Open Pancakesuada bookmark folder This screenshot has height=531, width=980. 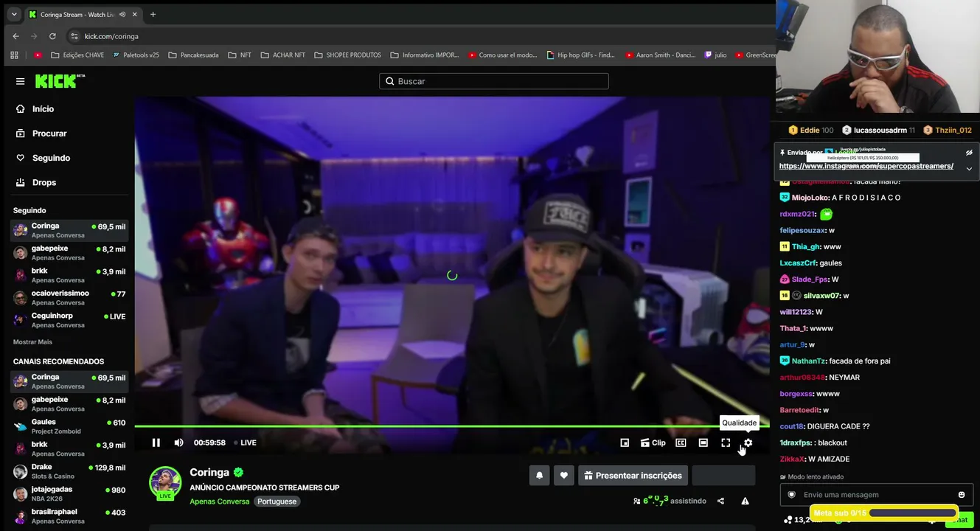(194, 55)
